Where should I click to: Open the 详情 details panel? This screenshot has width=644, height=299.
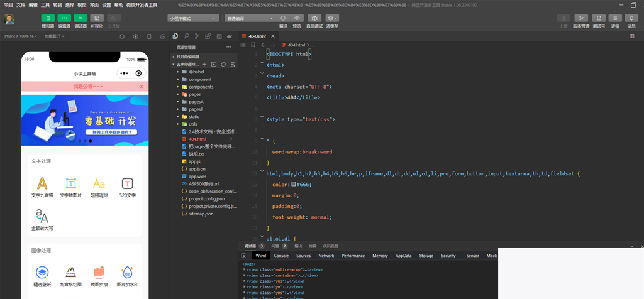tap(615, 18)
